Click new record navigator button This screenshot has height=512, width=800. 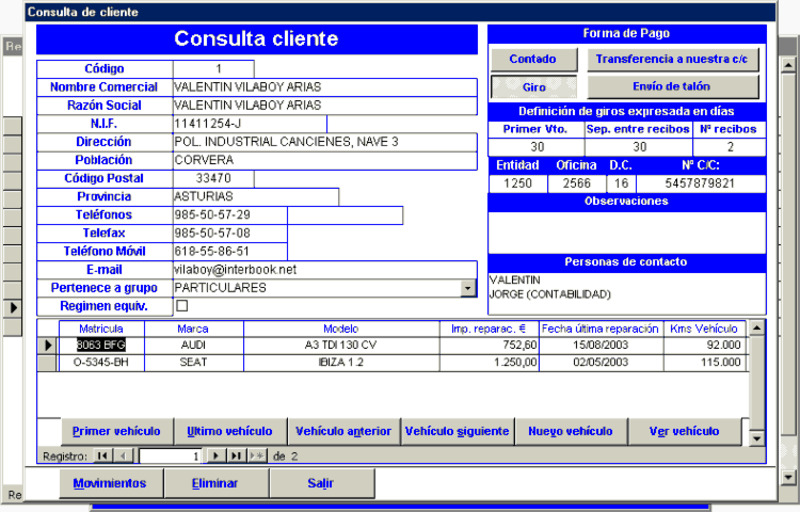pyautogui.click(x=257, y=456)
